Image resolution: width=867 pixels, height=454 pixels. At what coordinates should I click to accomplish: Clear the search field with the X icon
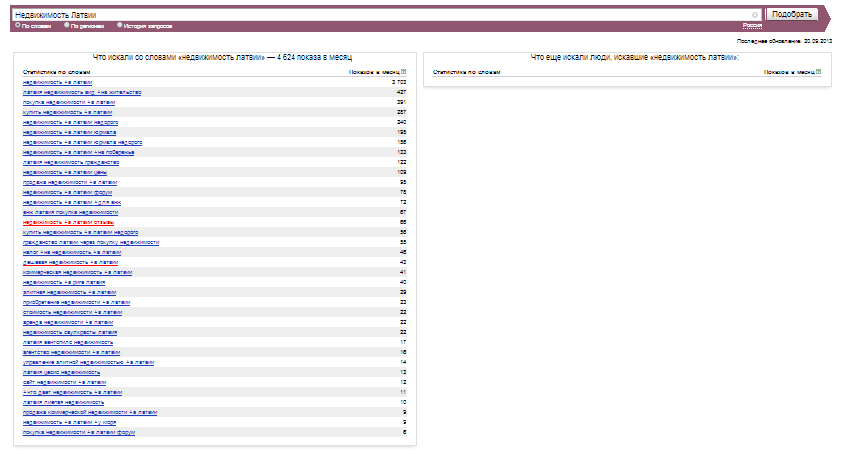pos(755,15)
